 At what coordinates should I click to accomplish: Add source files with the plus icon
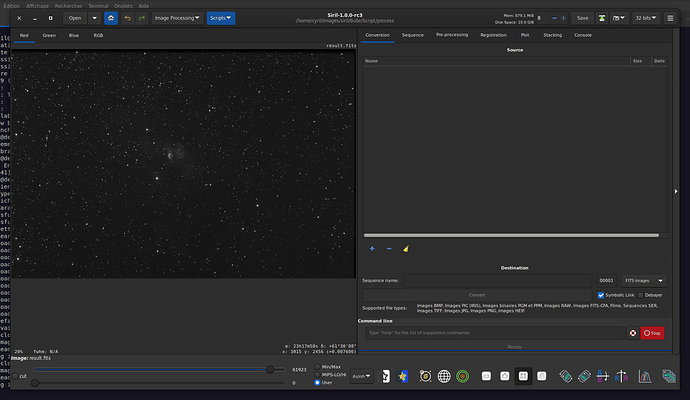[372, 248]
